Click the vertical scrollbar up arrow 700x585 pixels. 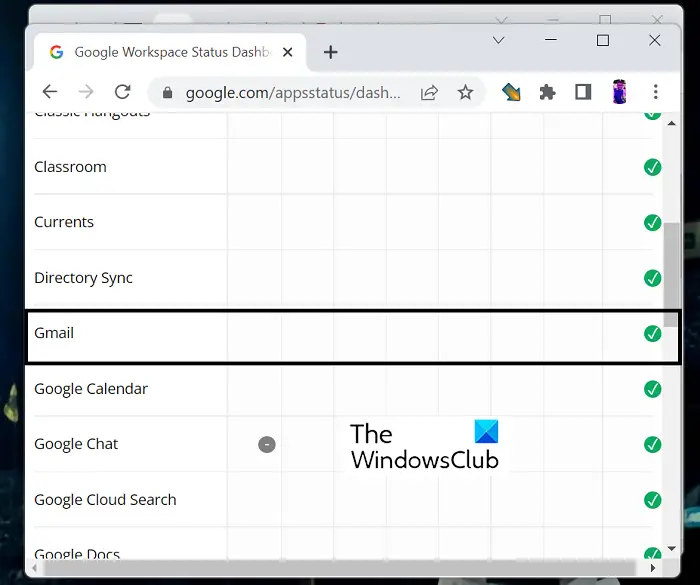[x=671, y=123]
